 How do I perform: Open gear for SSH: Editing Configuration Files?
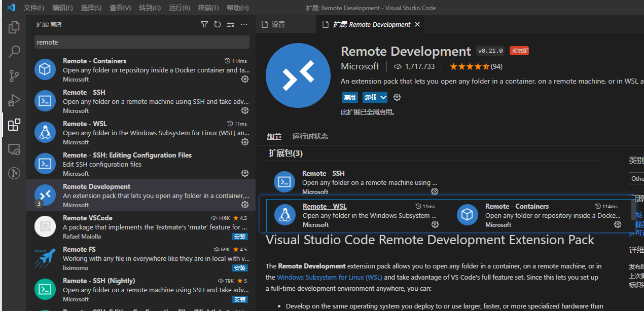pyautogui.click(x=245, y=173)
